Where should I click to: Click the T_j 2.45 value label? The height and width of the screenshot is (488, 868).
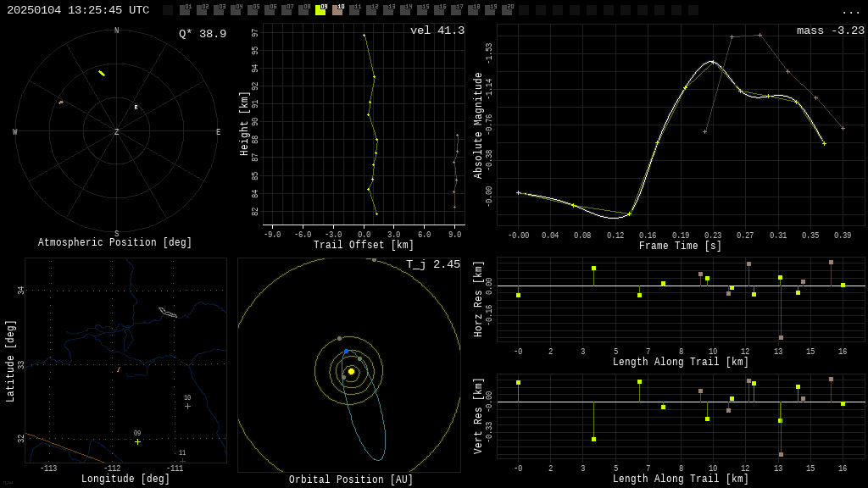pos(433,264)
